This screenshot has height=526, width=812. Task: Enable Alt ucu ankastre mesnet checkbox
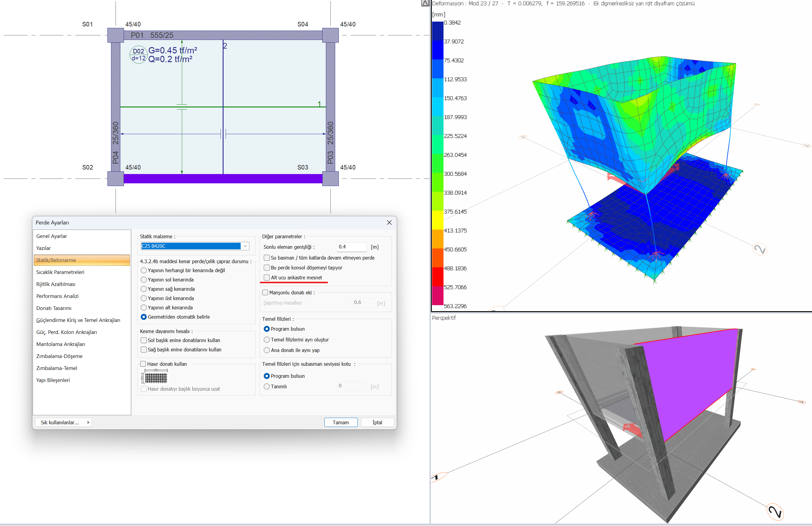point(267,277)
